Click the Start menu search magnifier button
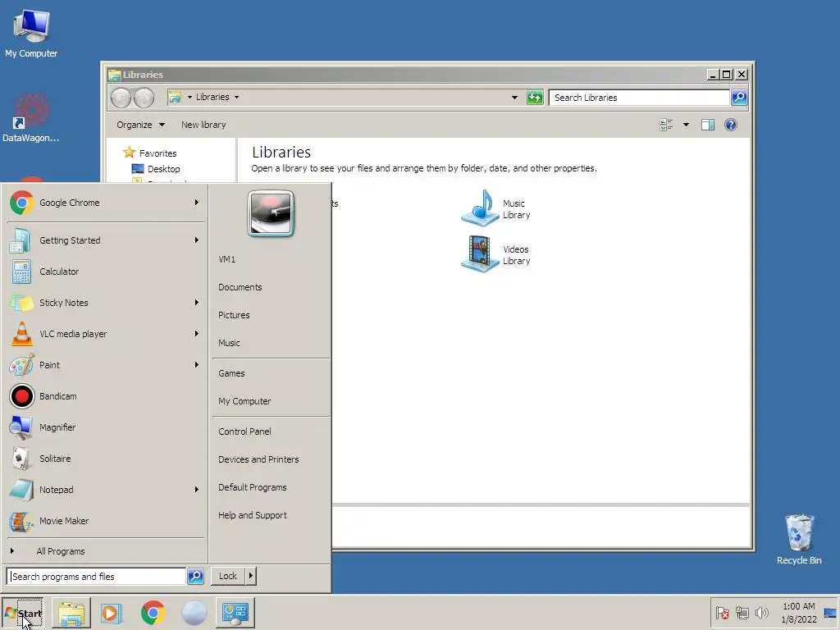Screen dimensions: 840x630 tap(195, 577)
